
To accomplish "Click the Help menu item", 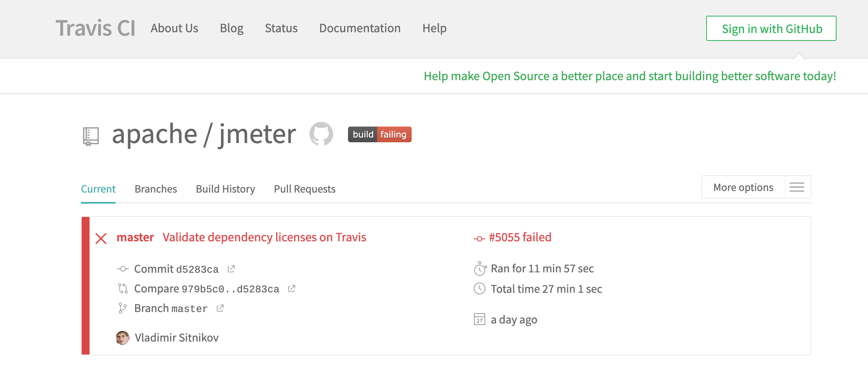I will coord(434,28).
